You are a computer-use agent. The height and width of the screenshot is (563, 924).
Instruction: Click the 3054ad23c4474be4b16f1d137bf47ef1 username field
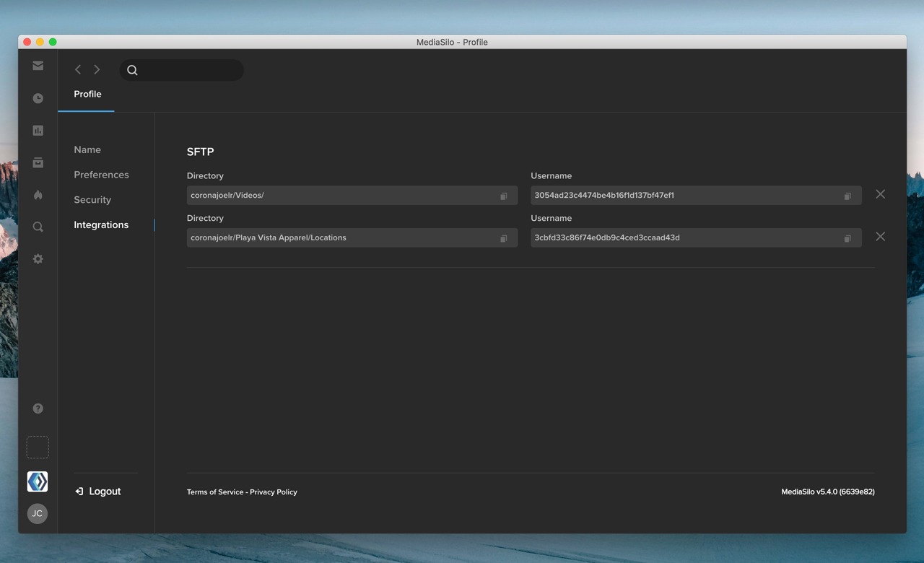[696, 196]
